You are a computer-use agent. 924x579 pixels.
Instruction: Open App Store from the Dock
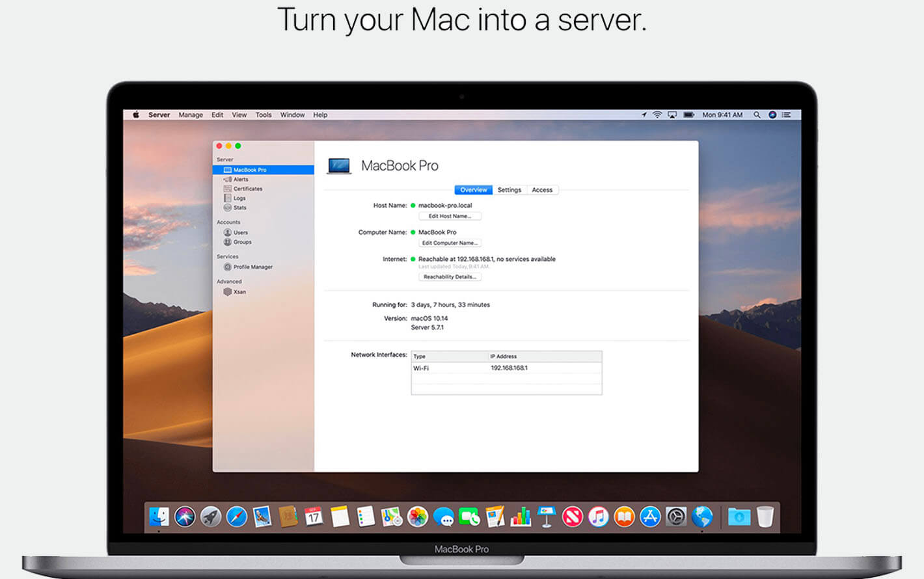pyautogui.click(x=650, y=517)
